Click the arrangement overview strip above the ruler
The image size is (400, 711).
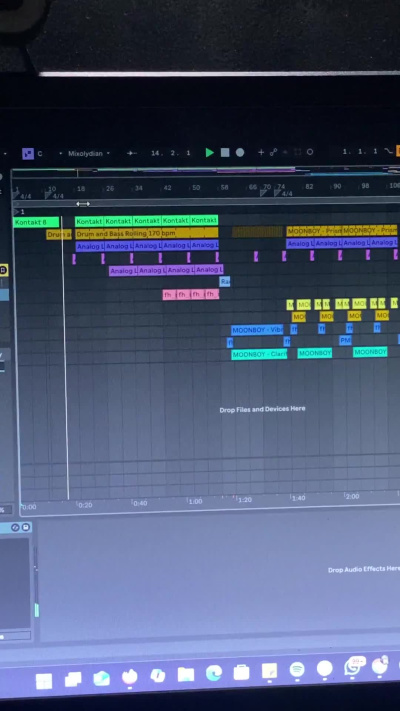[x=205, y=172]
